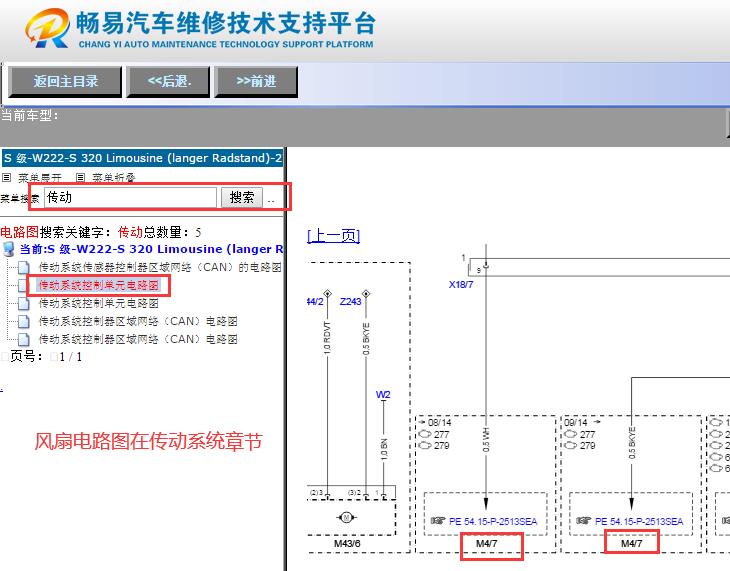
Task: Select the 0.5 WH wire label
Action: tap(486, 440)
